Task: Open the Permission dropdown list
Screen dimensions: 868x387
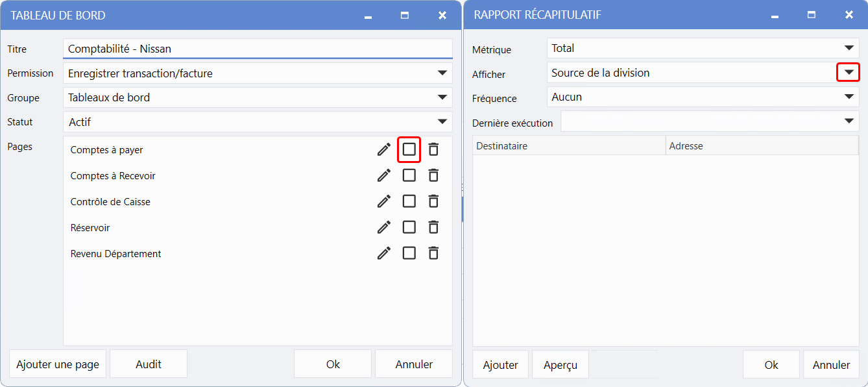Action: (x=442, y=73)
